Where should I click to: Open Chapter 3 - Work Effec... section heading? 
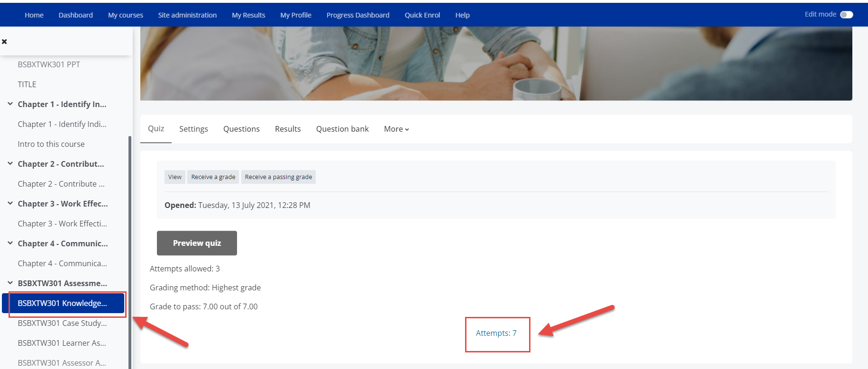coord(63,204)
